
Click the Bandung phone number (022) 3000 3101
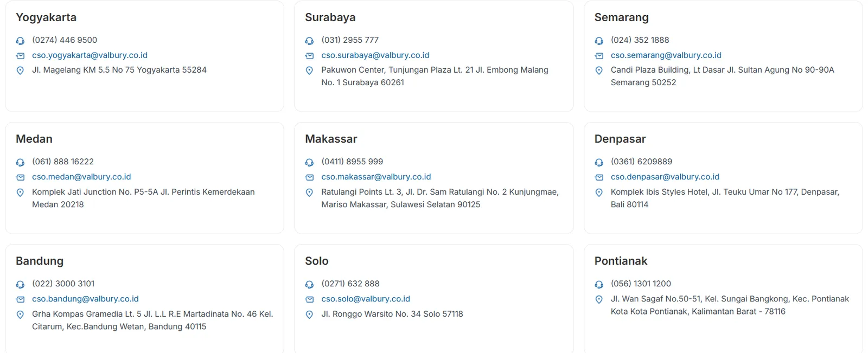pos(63,284)
